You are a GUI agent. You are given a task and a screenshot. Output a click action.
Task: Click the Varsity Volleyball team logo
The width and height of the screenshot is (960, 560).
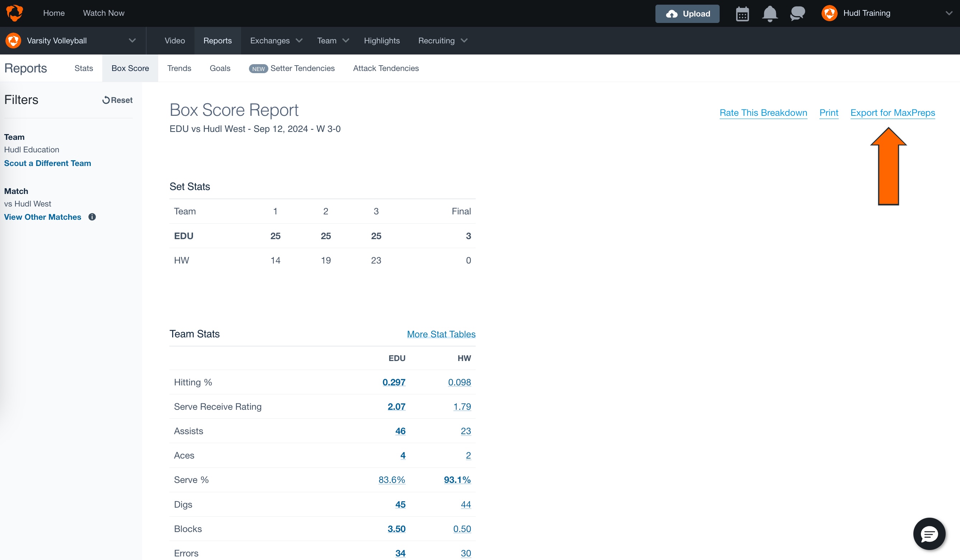[x=13, y=41]
